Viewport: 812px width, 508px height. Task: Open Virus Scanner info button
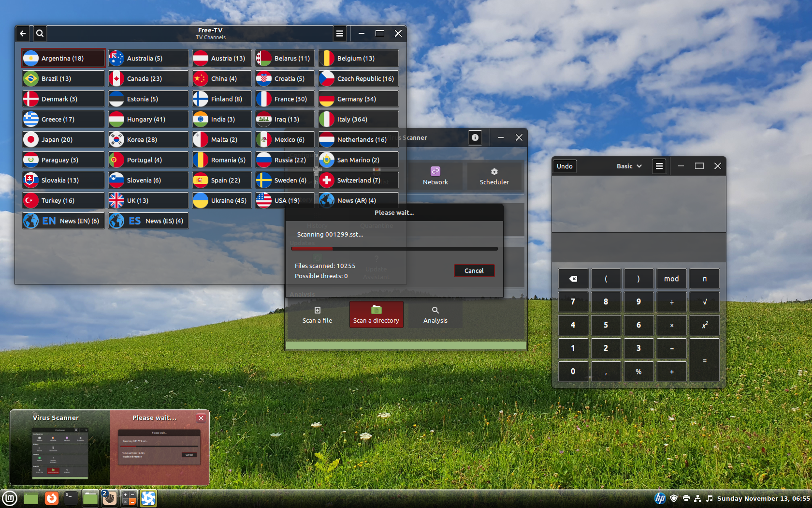point(475,137)
